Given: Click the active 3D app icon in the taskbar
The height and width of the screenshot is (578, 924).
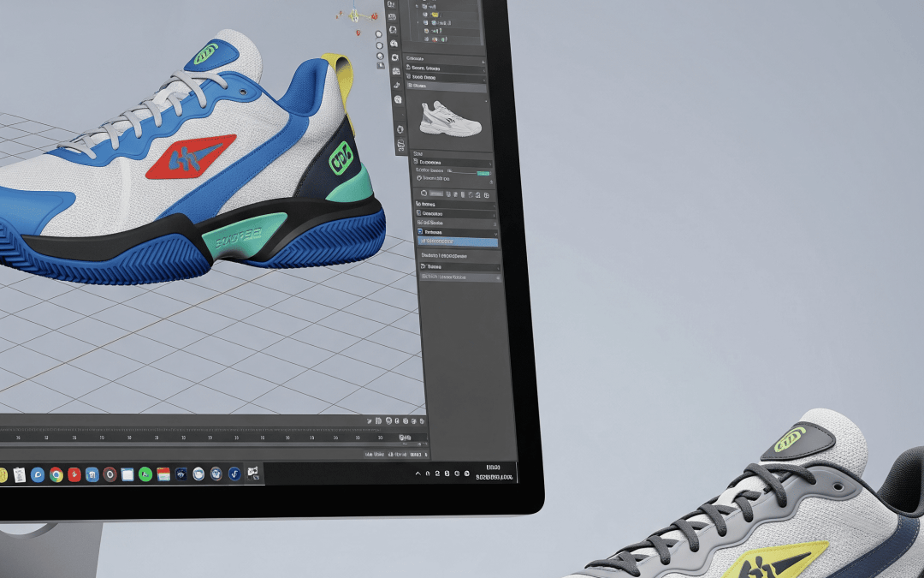Looking at the screenshot, I should pos(252,473).
